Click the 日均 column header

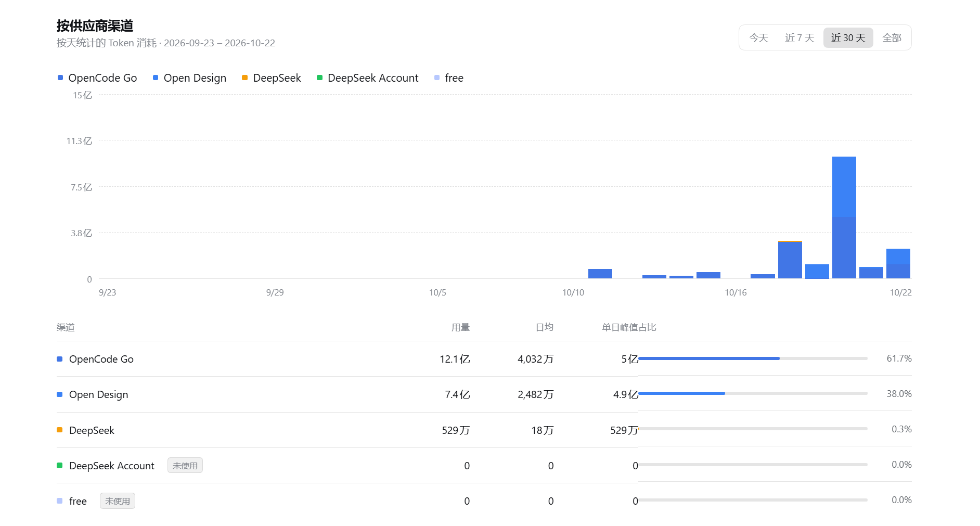(544, 327)
